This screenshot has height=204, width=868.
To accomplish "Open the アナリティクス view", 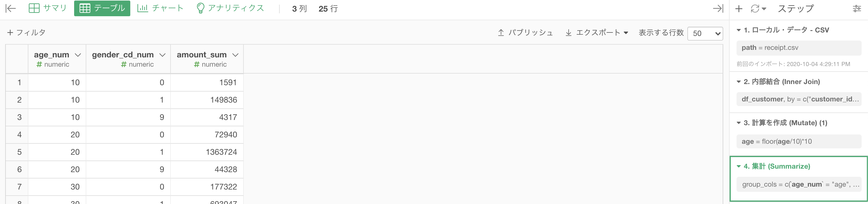I will [x=230, y=8].
